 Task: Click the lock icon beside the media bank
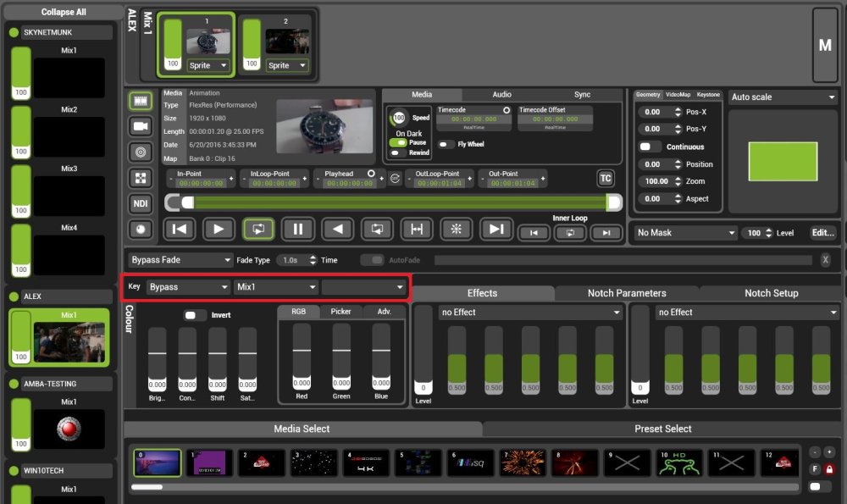click(829, 469)
